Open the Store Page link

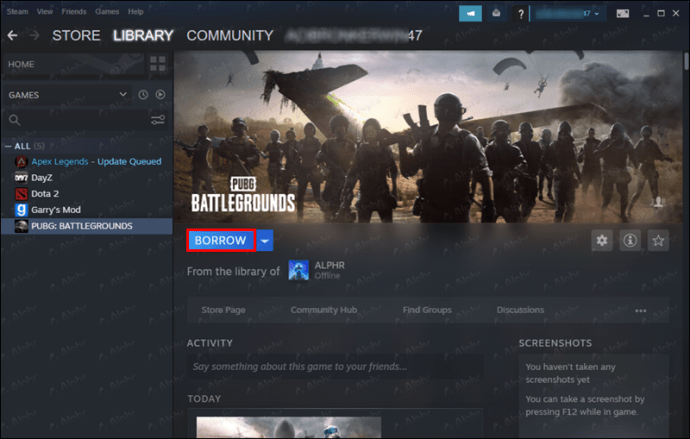tap(223, 310)
